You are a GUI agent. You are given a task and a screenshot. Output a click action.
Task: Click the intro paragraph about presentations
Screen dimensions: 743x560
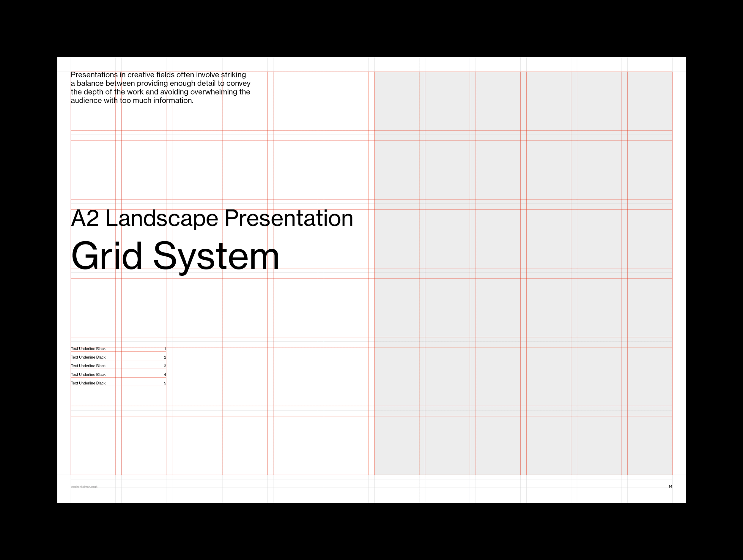point(160,88)
